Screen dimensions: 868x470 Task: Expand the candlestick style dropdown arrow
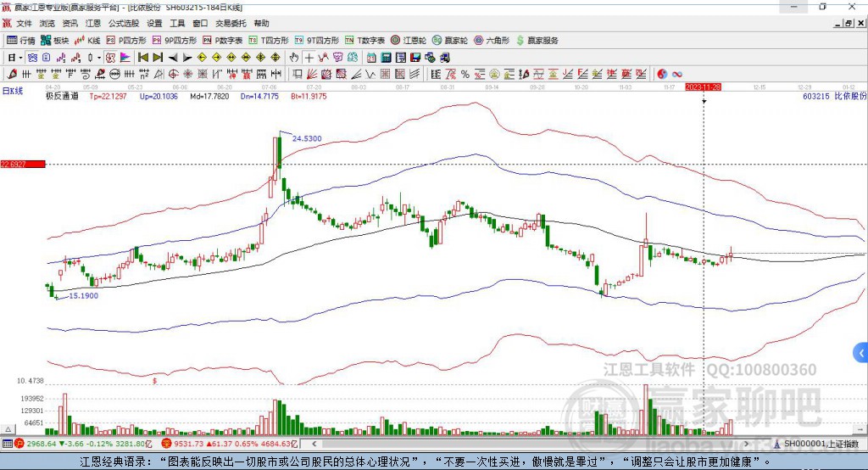[99, 58]
